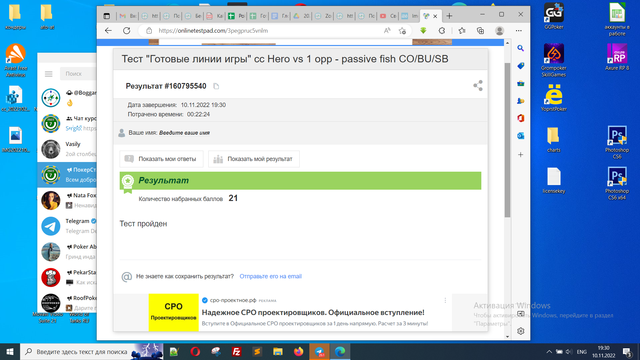Open the Vasily chat in Telegram
640x360 pixels.
click(x=67, y=149)
